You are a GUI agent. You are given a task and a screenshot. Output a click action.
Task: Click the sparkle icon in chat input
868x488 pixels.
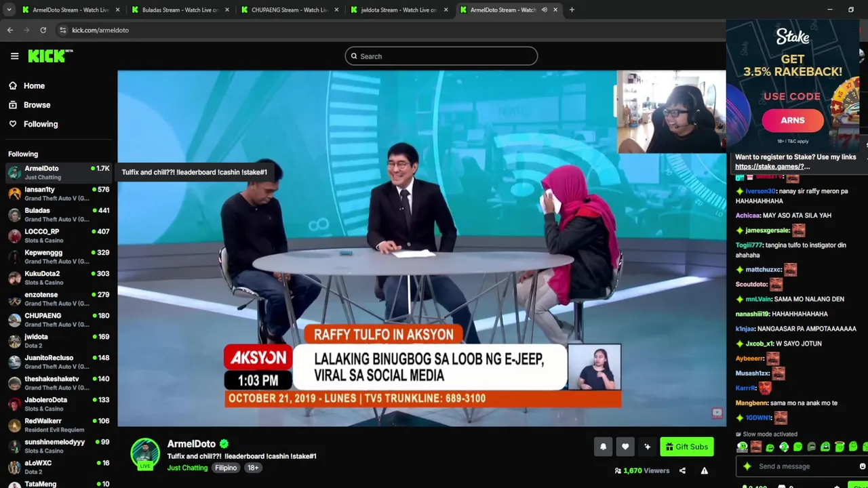(x=747, y=466)
